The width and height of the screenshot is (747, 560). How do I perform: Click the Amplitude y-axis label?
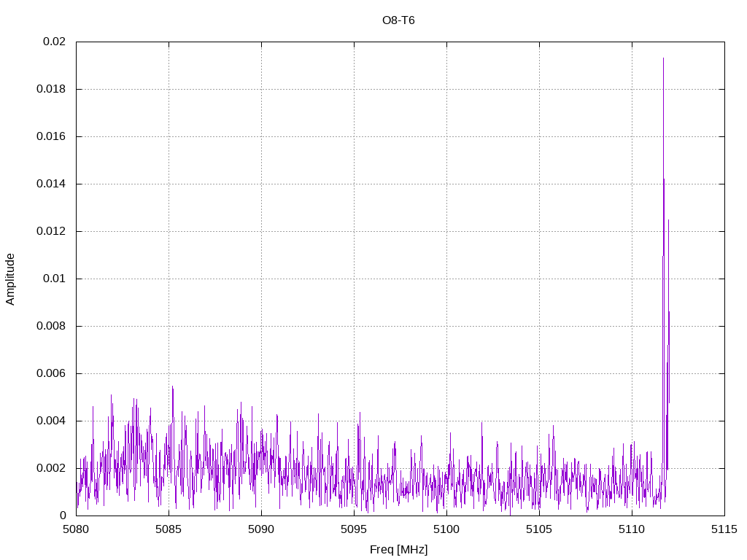coord(10,279)
